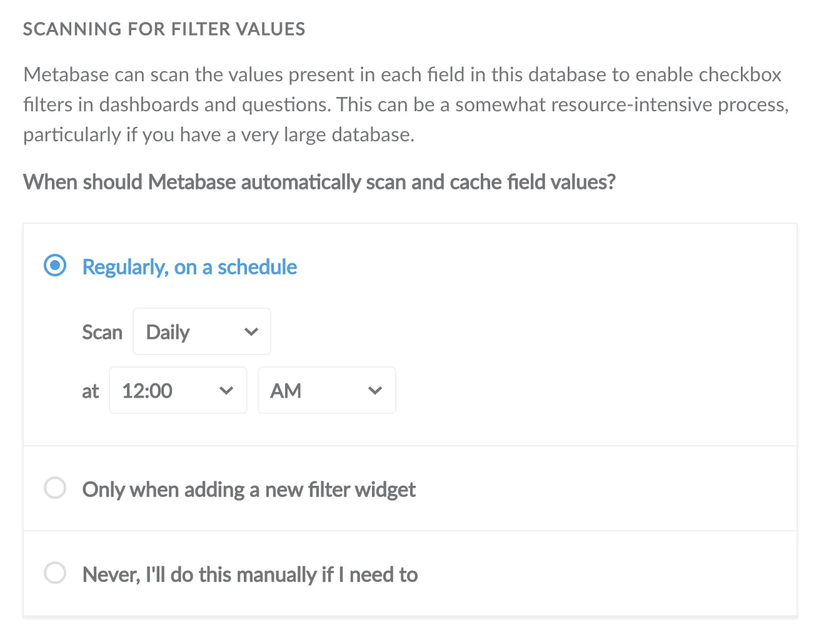Image resolution: width=824 pixels, height=644 pixels.
Task: Click the 'Only when adding a new filter widget' text
Action: tap(249, 490)
